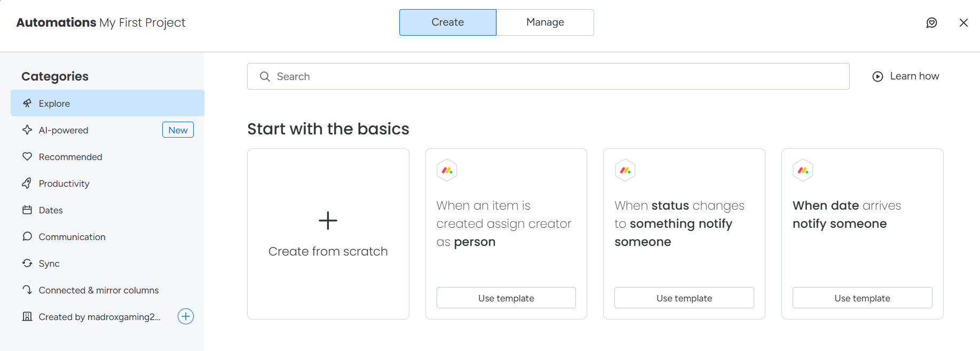Use template for status changes notify someone
Viewport: 980px width, 351px height.
[x=684, y=298]
